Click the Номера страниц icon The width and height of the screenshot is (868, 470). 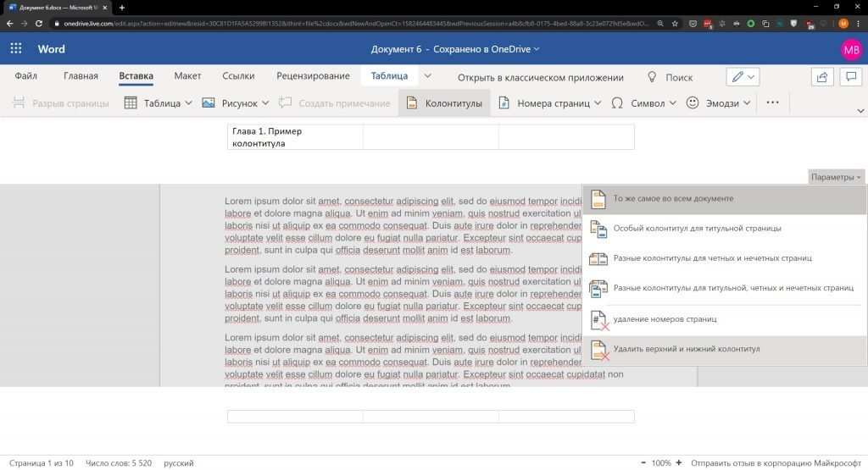(x=504, y=102)
